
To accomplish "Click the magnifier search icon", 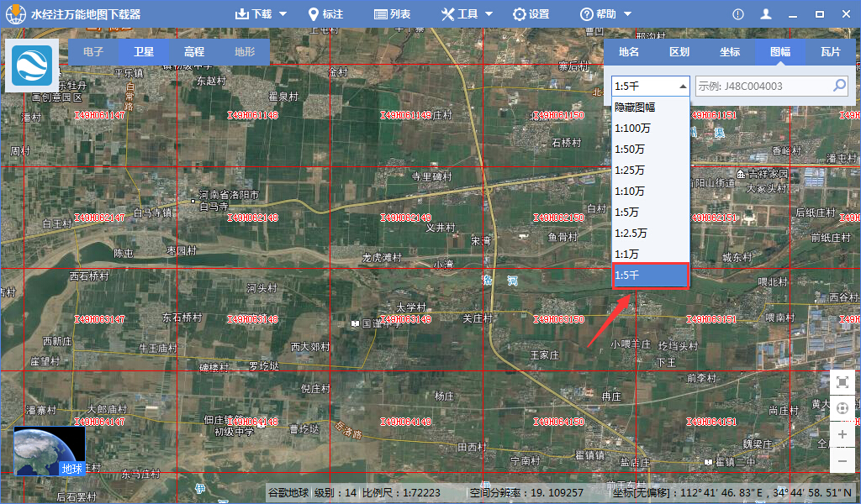I will click(840, 86).
